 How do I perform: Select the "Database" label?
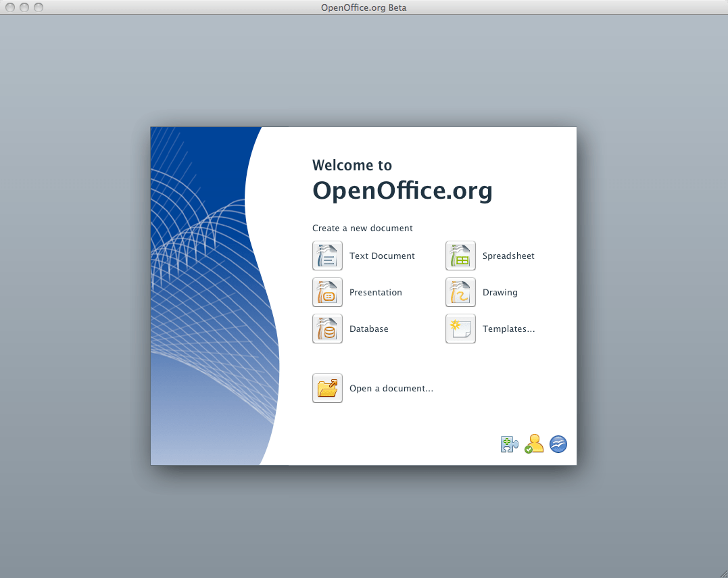368,329
